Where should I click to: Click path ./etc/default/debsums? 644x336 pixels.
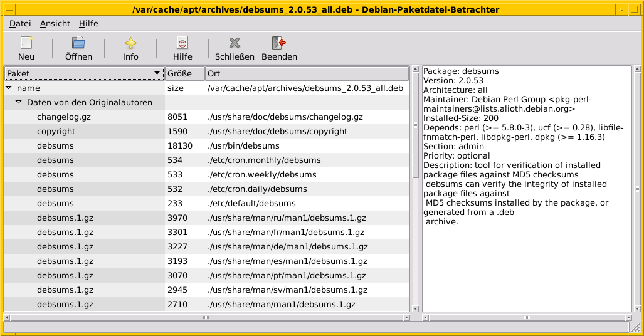click(x=251, y=203)
